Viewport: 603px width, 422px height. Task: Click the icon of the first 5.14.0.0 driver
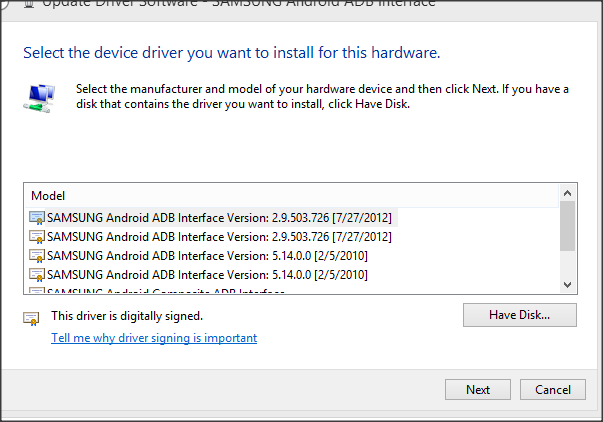[37, 255]
